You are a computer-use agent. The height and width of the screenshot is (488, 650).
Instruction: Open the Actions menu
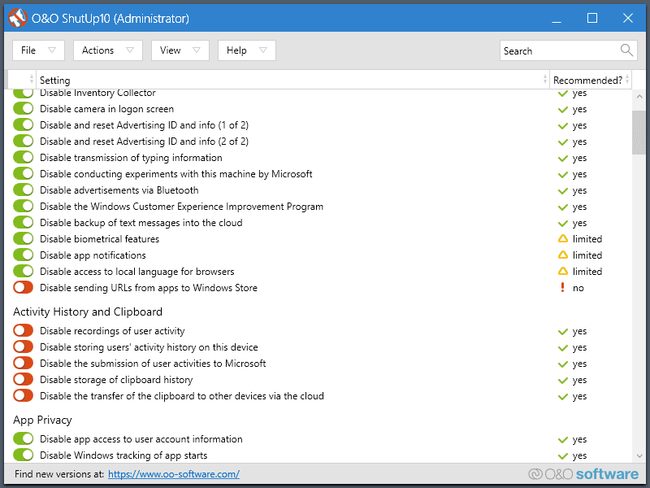point(108,50)
